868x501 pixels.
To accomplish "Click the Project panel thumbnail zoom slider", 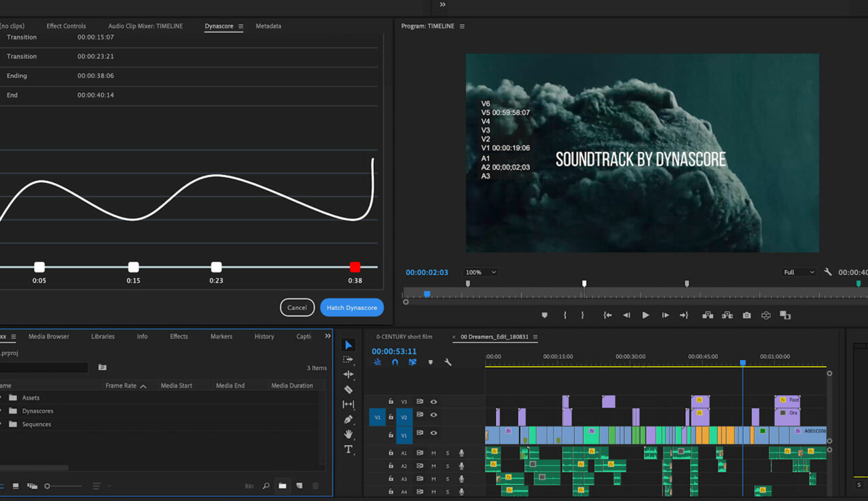I will [63, 486].
